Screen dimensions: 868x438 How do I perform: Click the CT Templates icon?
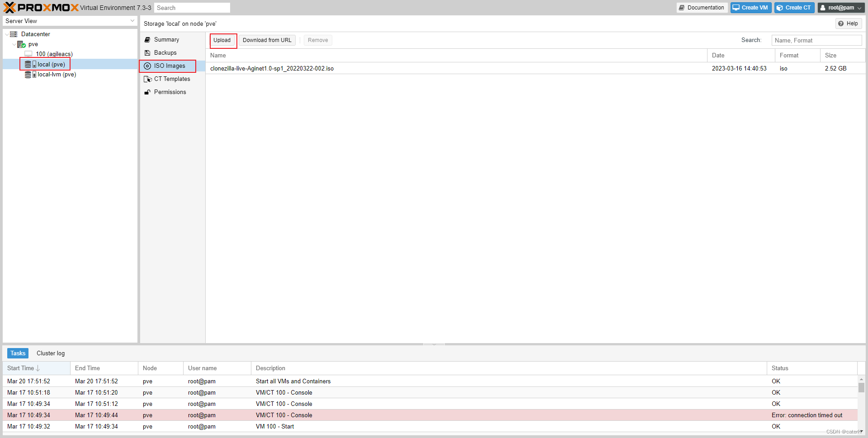coord(148,79)
